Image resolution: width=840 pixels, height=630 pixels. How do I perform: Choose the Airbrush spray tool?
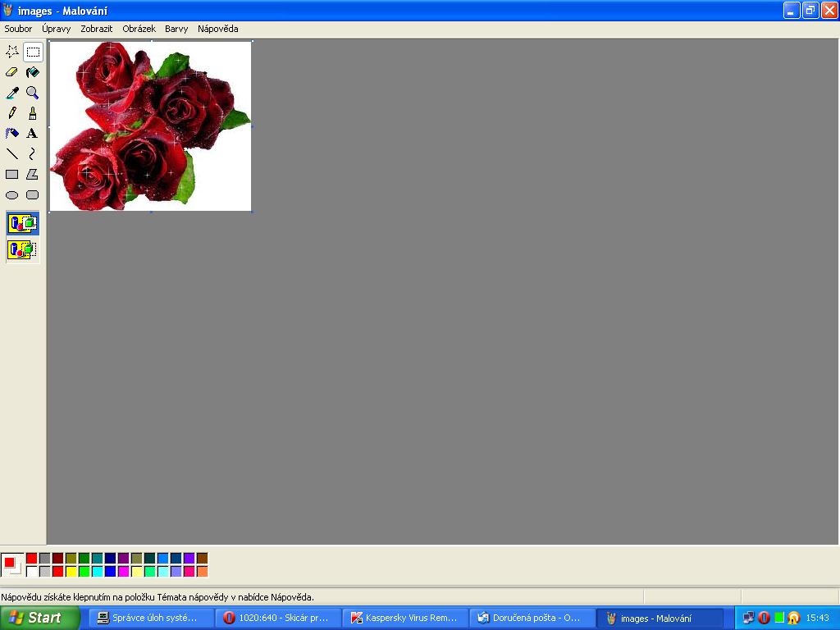[12, 133]
